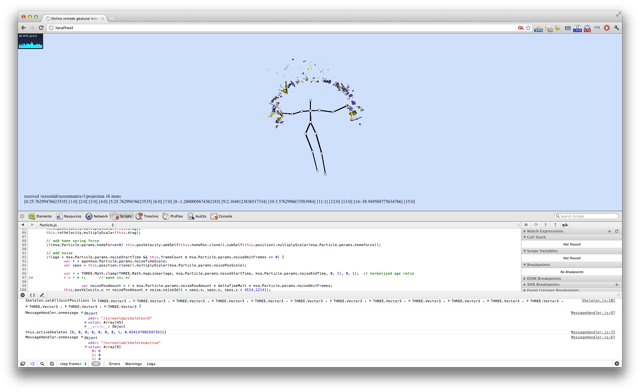Open the DevTools settings gear
The width and height of the screenshot is (640, 392).
coord(617,364)
